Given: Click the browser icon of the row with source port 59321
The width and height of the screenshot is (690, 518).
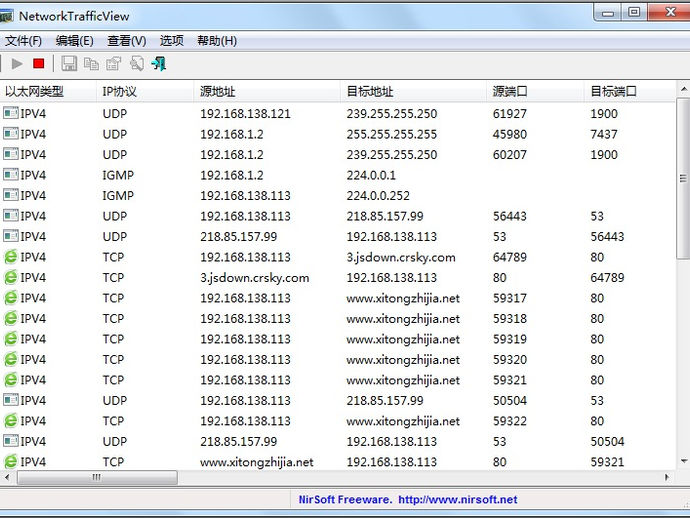Looking at the screenshot, I should click(11, 380).
